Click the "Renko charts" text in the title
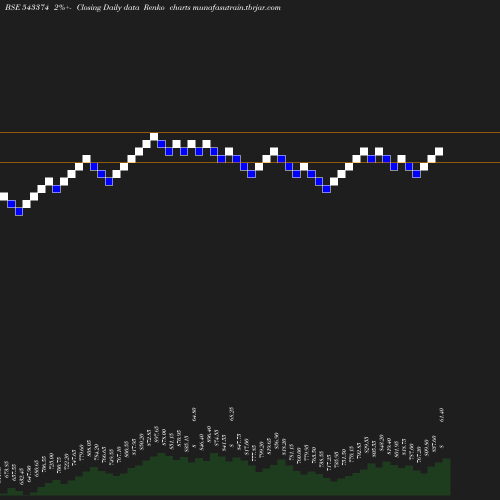The height and width of the screenshot is (500, 500). 167,7
